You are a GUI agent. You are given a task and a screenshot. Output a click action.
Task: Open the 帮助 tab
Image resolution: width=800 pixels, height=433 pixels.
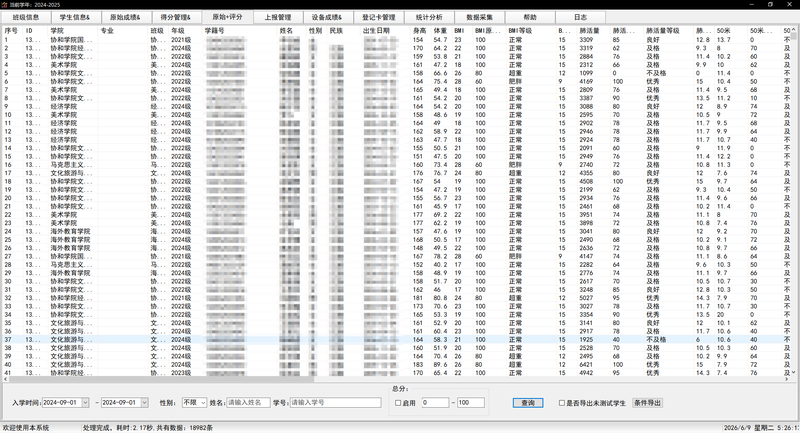tap(530, 17)
